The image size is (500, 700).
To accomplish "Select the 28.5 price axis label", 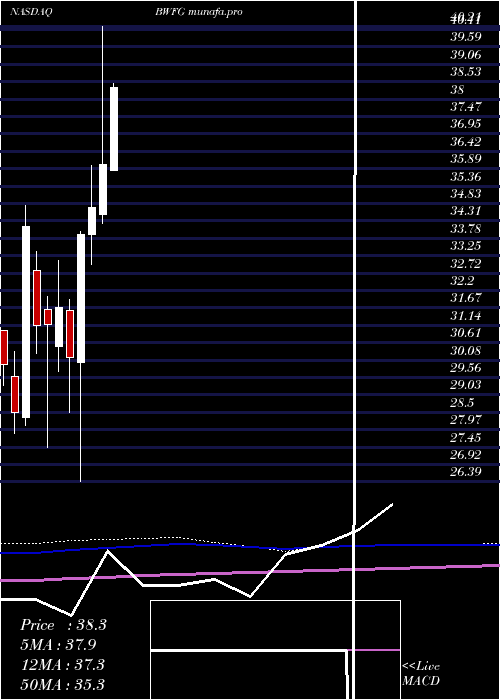I will (x=462, y=404).
